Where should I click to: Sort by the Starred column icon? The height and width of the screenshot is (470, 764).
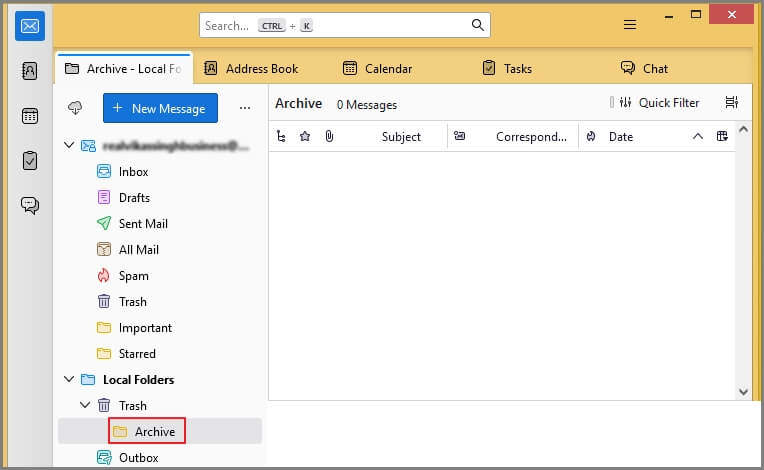305,136
